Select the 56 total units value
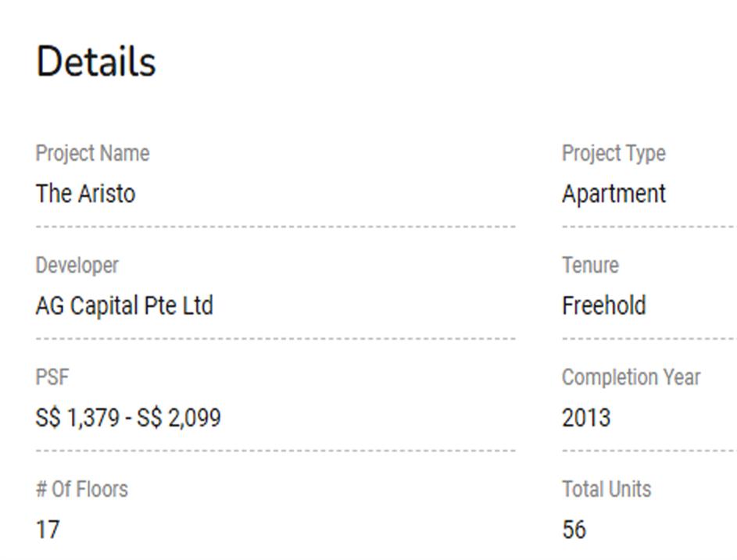The width and height of the screenshot is (737, 560). (574, 530)
